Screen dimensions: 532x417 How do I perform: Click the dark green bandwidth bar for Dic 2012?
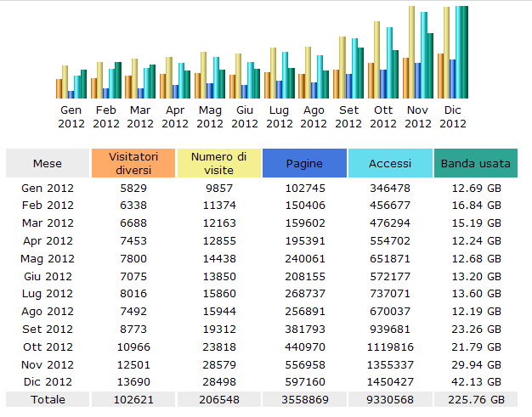click(465, 52)
